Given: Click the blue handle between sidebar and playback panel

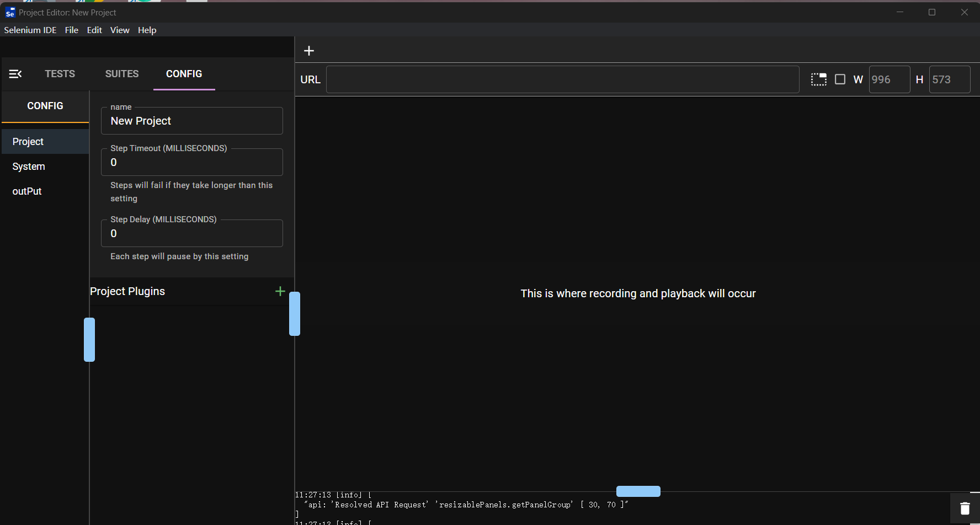Looking at the screenshot, I should tap(295, 314).
